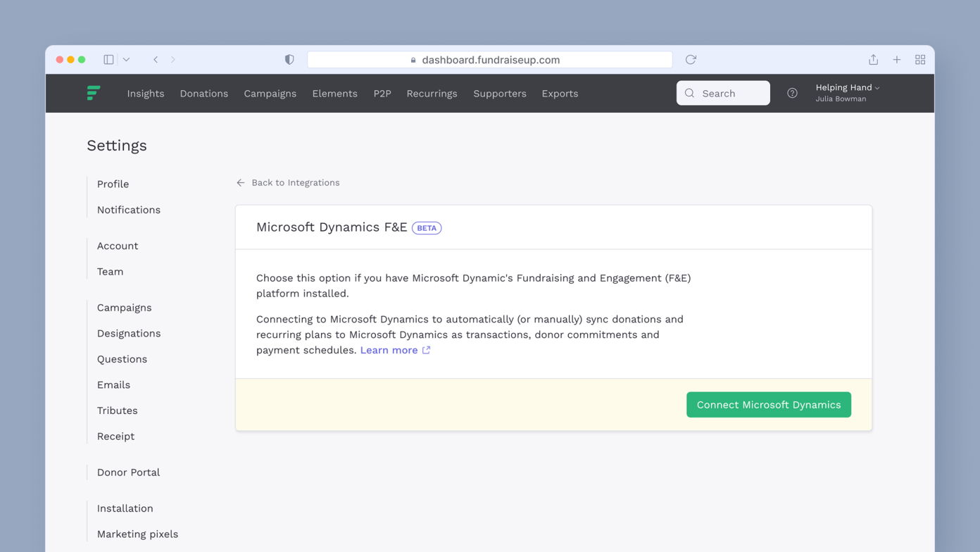Viewport: 980px width, 552px height.
Task: Open Campaigns settings in sidebar
Action: [125, 308]
